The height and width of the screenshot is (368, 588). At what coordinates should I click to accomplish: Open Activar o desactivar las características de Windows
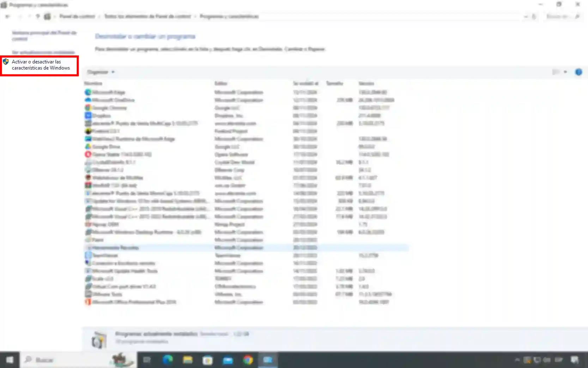pos(41,65)
